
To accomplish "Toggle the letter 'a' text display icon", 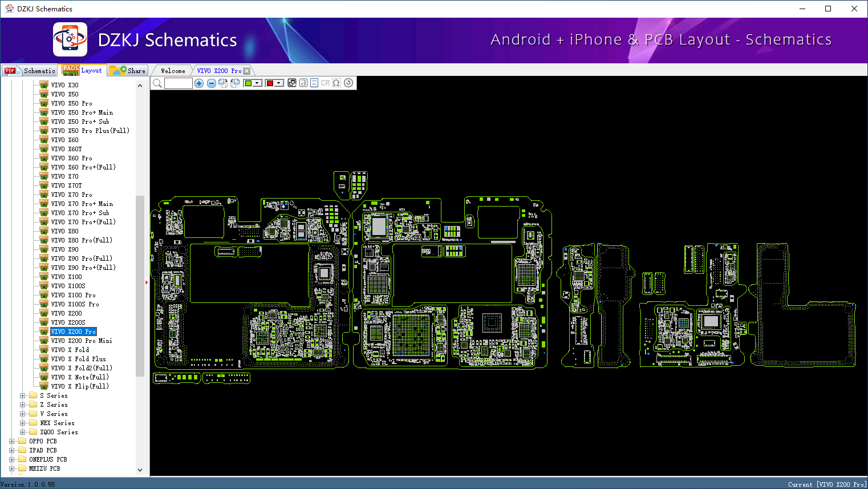I will click(303, 83).
